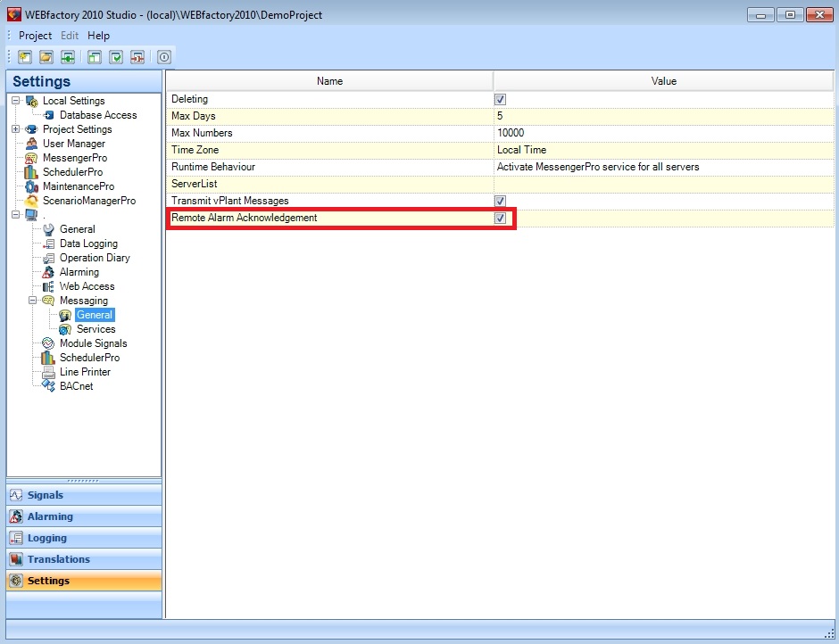This screenshot has height=644, width=839.
Task: Click the round info toolbar icon
Action: pyautogui.click(x=164, y=57)
